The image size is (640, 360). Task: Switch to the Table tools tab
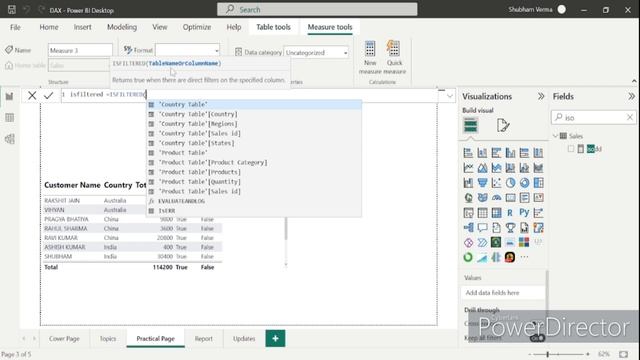tap(273, 27)
